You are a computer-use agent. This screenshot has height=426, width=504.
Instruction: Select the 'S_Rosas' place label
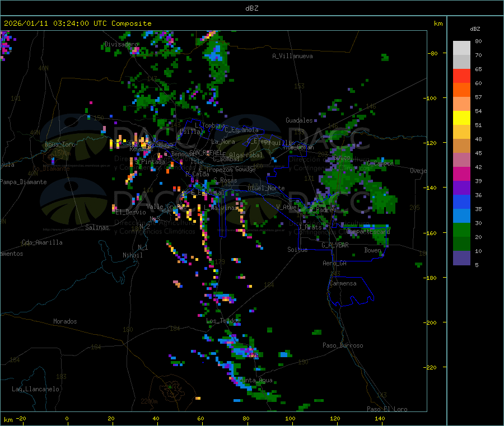225,180
